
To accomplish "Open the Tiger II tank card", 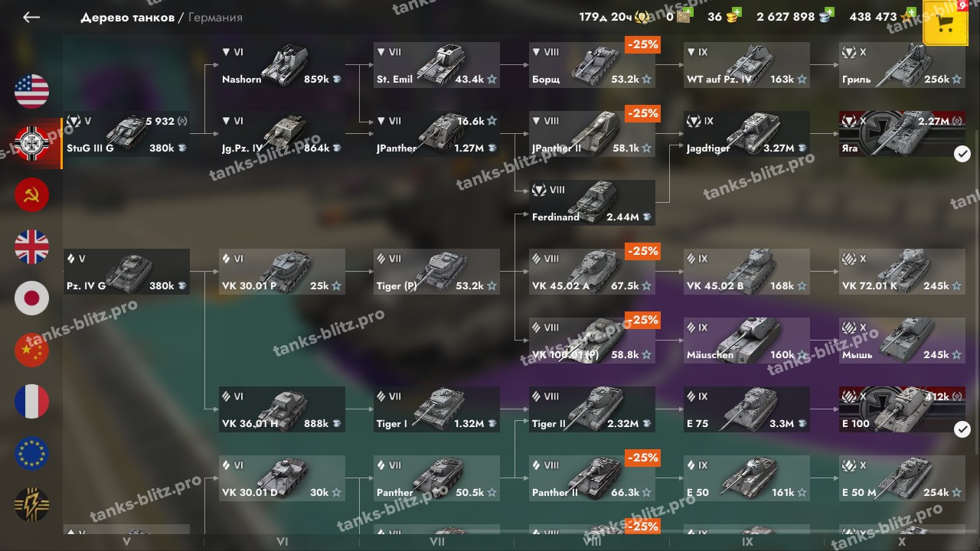I will (592, 409).
